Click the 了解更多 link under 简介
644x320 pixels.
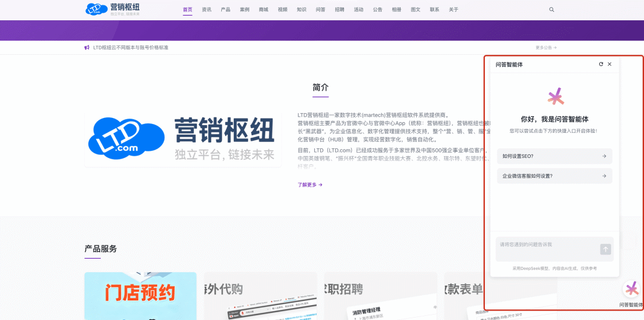click(309, 185)
